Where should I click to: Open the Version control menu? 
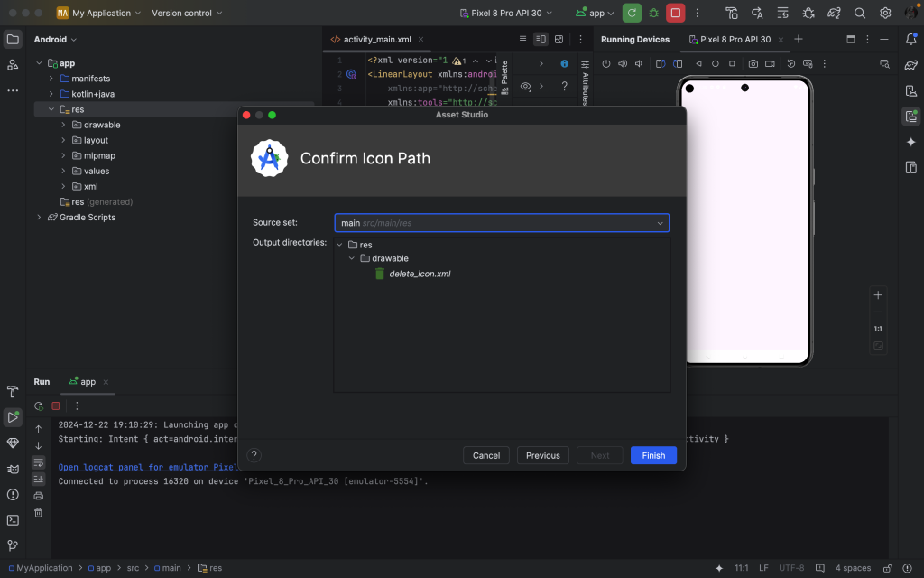click(x=188, y=13)
